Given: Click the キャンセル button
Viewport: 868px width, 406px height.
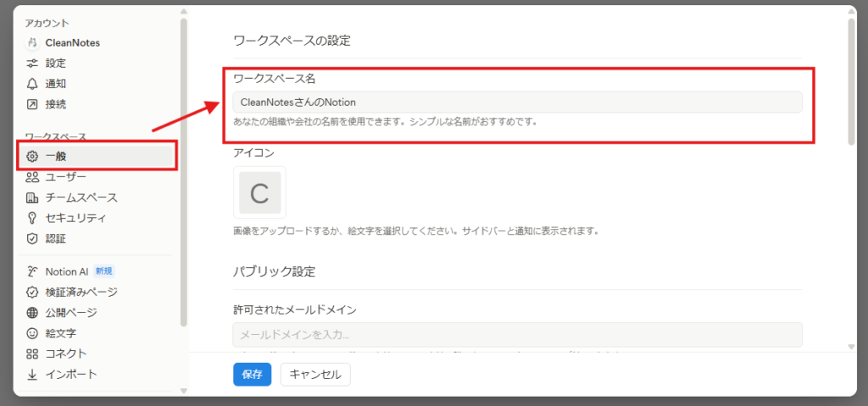Looking at the screenshot, I should point(315,375).
